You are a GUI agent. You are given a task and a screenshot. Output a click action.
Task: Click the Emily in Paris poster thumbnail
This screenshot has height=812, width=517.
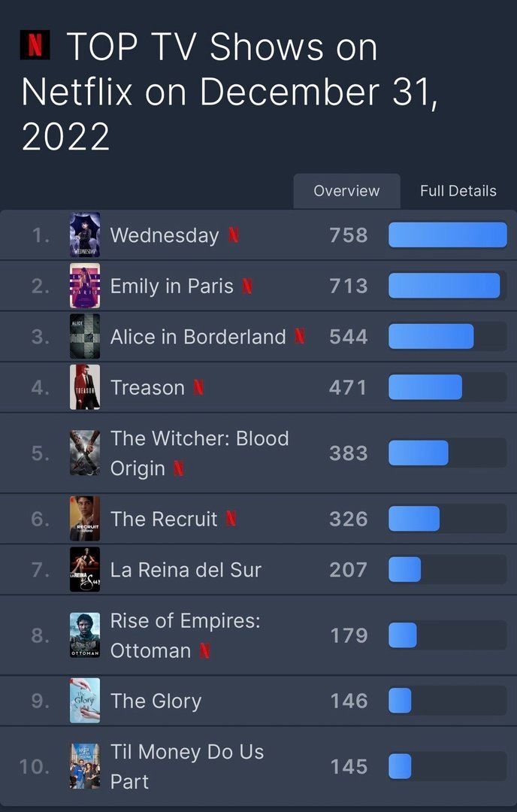[x=85, y=286]
